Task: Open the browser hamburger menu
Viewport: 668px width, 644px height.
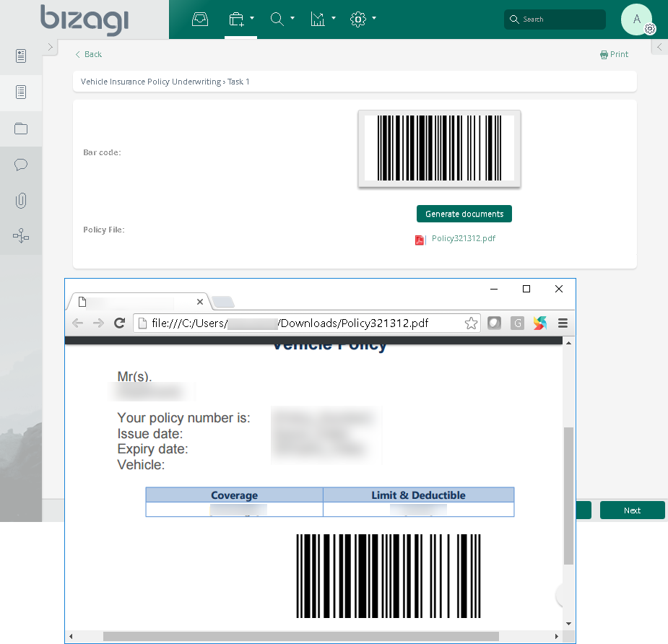Action: click(x=563, y=323)
